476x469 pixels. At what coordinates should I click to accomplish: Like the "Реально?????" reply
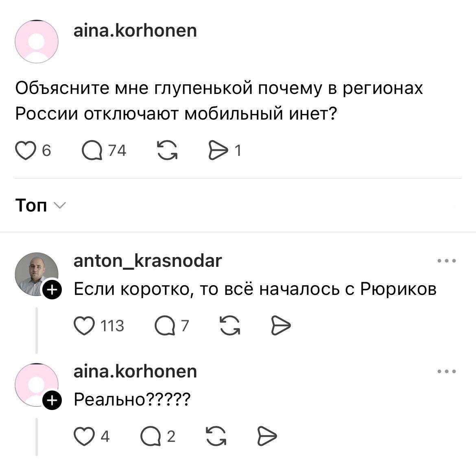[84, 436]
